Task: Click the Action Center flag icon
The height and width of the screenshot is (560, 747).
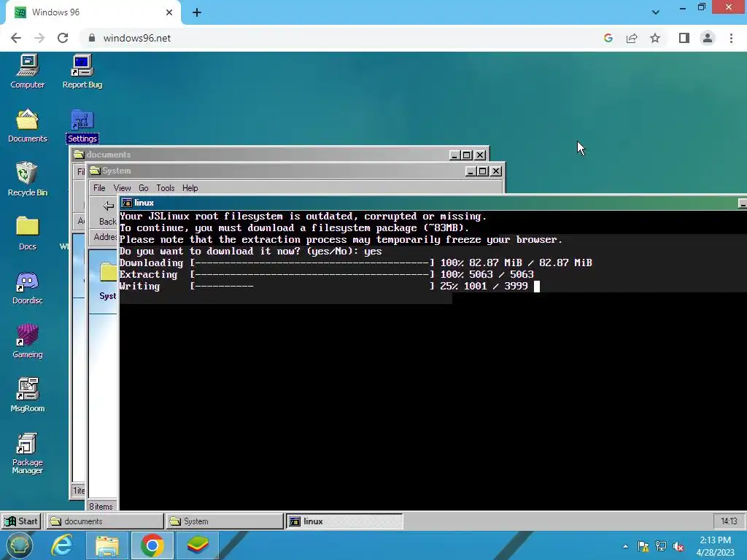Action: click(x=643, y=546)
